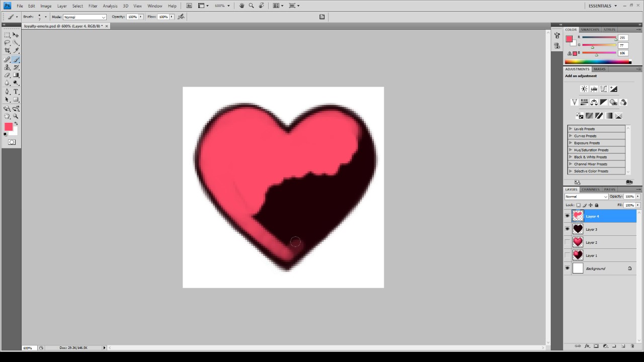Open the Image menu
The height and width of the screenshot is (362, 644).
coord(46,6)
